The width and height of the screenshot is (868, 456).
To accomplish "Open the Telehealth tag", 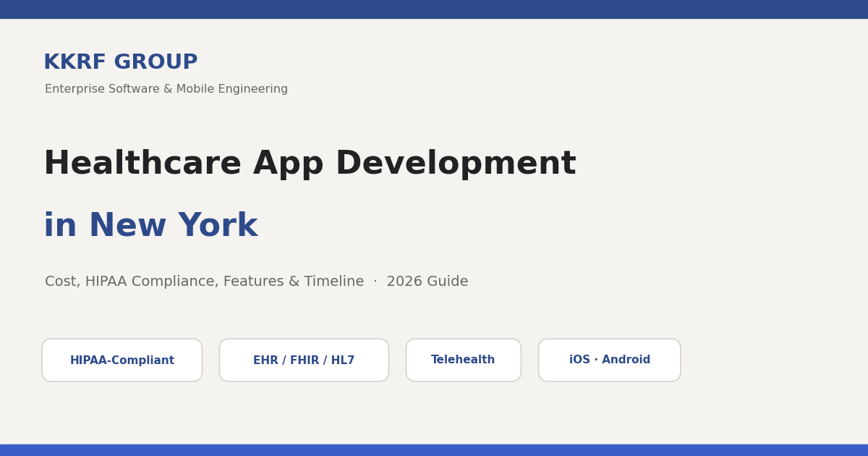I will 464,360.
